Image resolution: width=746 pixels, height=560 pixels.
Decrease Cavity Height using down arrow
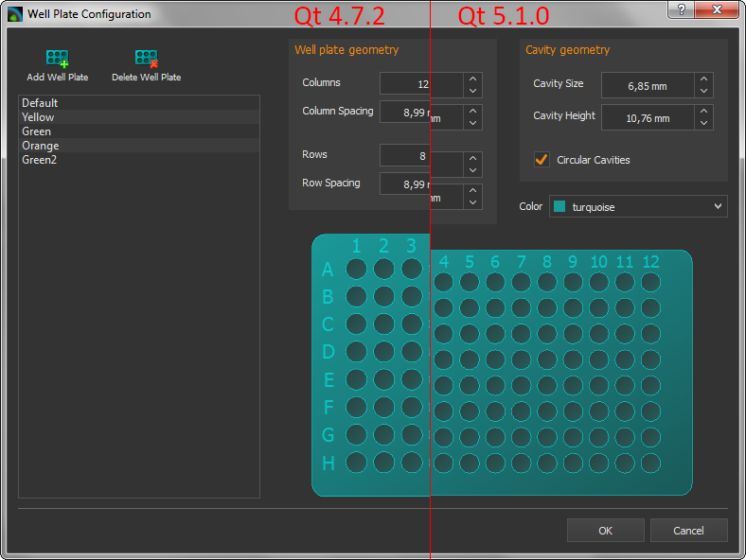703,124
